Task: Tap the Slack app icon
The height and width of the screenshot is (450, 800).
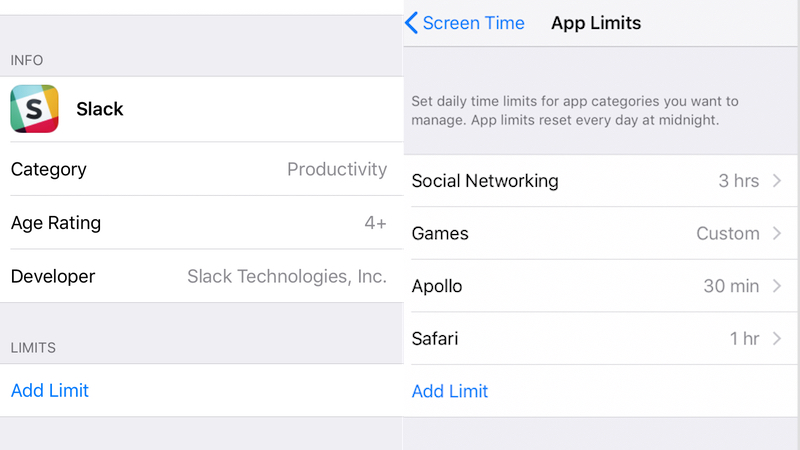Action: tap(34, 109)
